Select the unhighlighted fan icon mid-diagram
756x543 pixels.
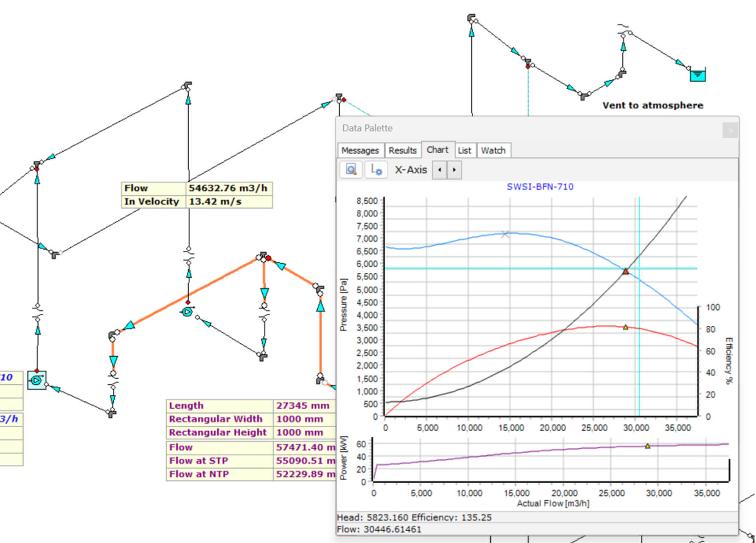(187, 311)
